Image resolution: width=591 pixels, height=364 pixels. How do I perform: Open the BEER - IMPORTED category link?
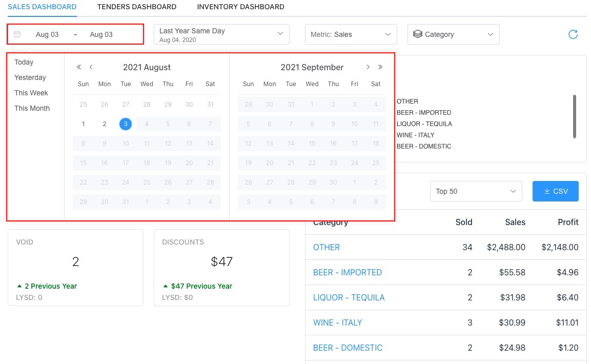click(x=347, y=272)
